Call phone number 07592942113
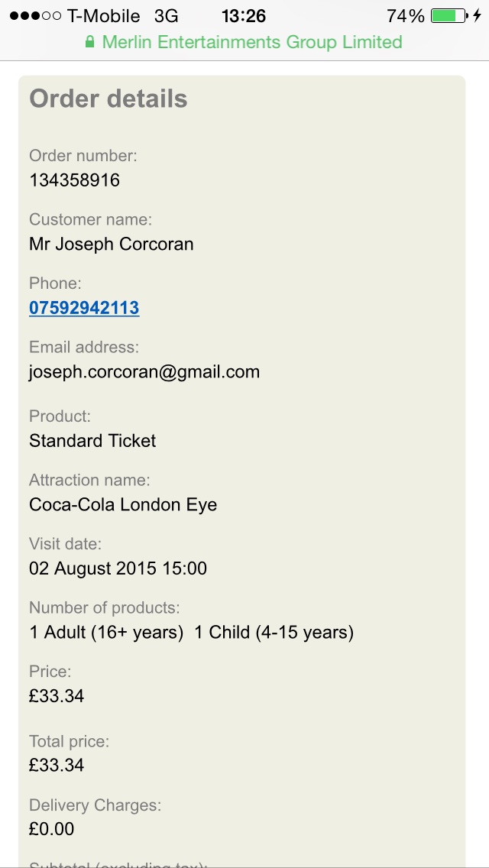Screen dimensions: 489x868 tap(84, 308)
